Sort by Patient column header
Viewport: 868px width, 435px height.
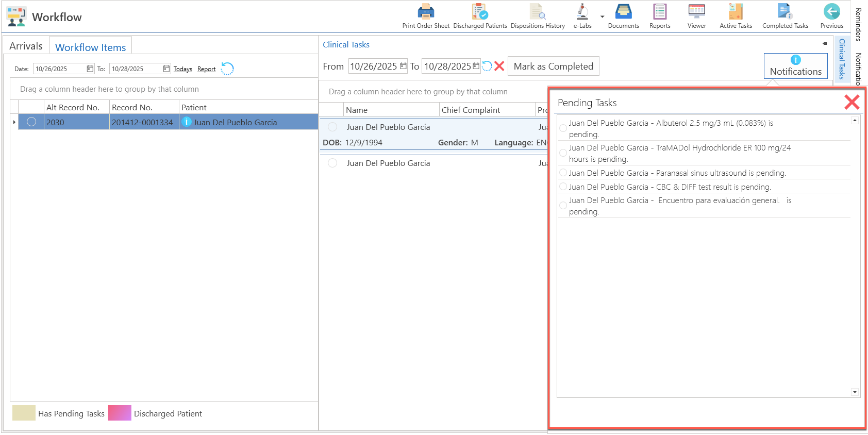248,107
